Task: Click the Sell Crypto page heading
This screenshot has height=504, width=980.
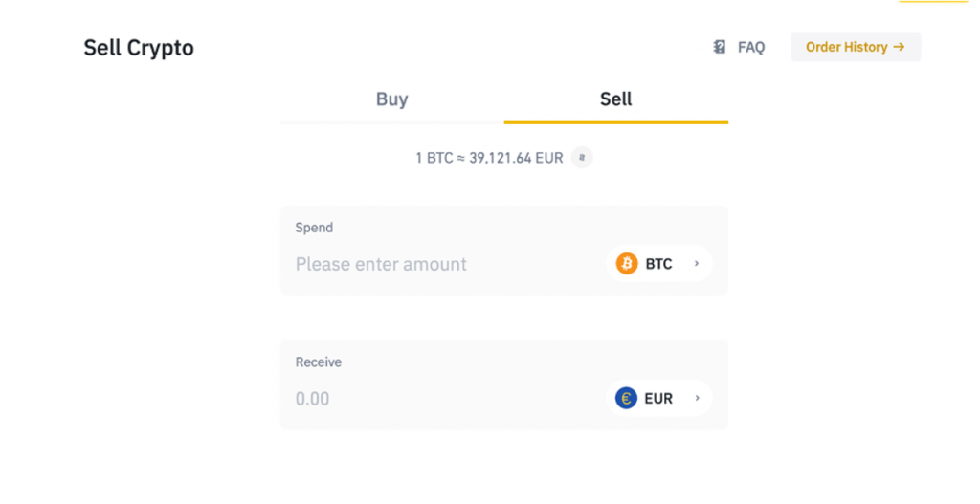Action: pos(139,48)
